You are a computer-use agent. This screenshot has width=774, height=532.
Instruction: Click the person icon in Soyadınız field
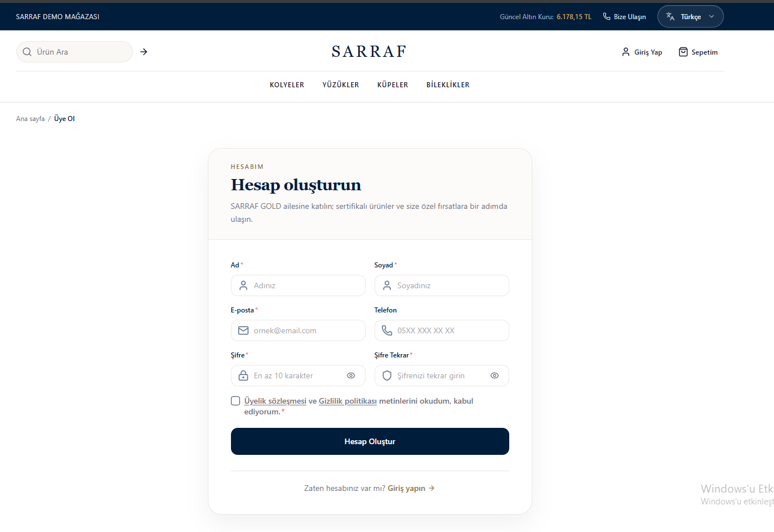pyautogui.click(x=387, y=285)
